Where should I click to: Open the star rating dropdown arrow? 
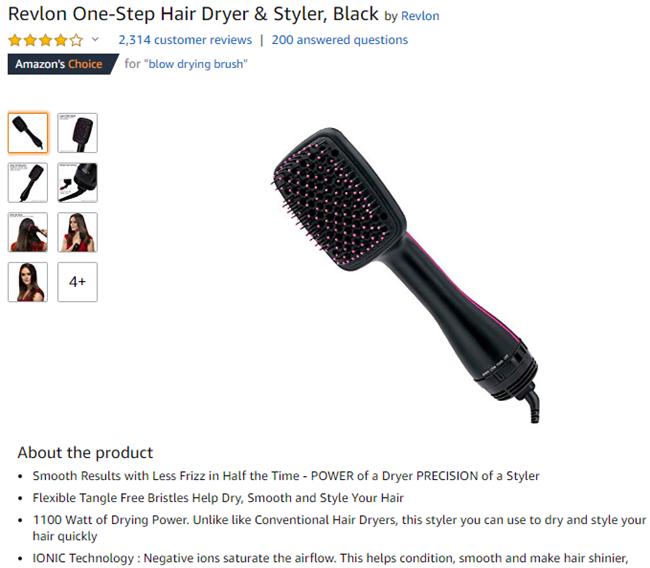pos(95,39)
